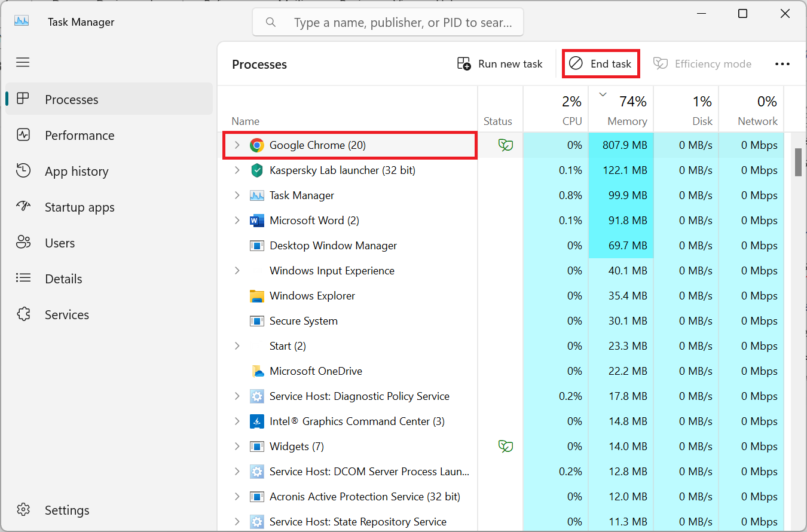This screenshot has width=807, height=532.
Task: Open the hamburger navigation menu
Action: (x=23, y=62)
